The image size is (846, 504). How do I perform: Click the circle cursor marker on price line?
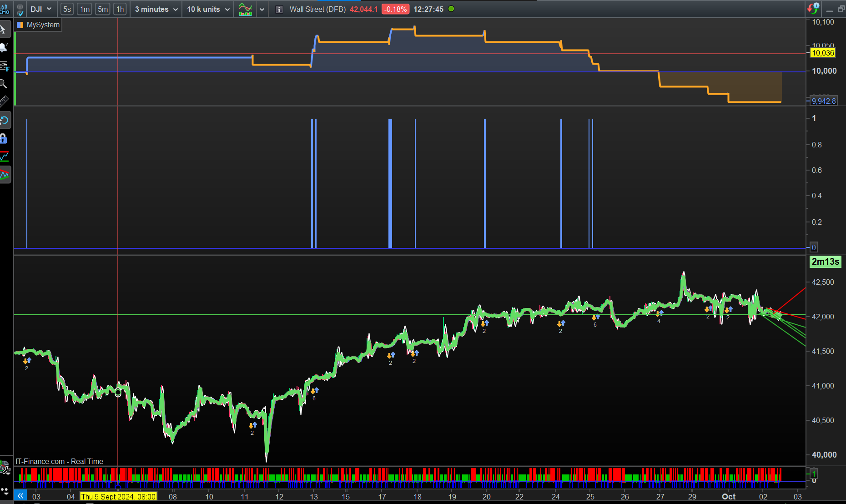coord(118,393)
